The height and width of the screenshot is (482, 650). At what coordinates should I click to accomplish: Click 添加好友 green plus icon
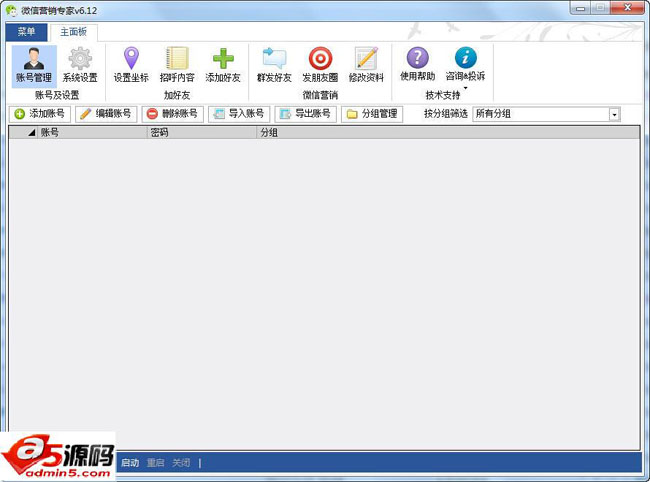(x=223, y=65)
